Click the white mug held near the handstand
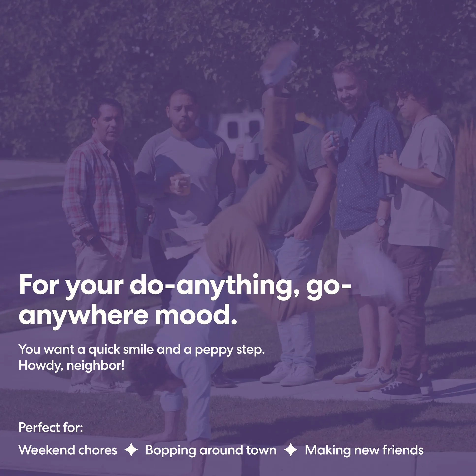The width and height of the screenshot is (476, 476). [250, 151]
